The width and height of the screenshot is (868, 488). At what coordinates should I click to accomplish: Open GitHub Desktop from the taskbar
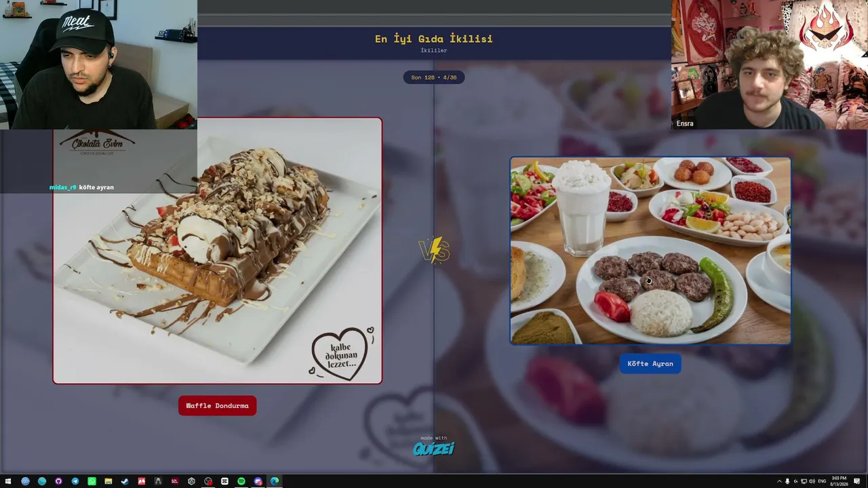58,481
